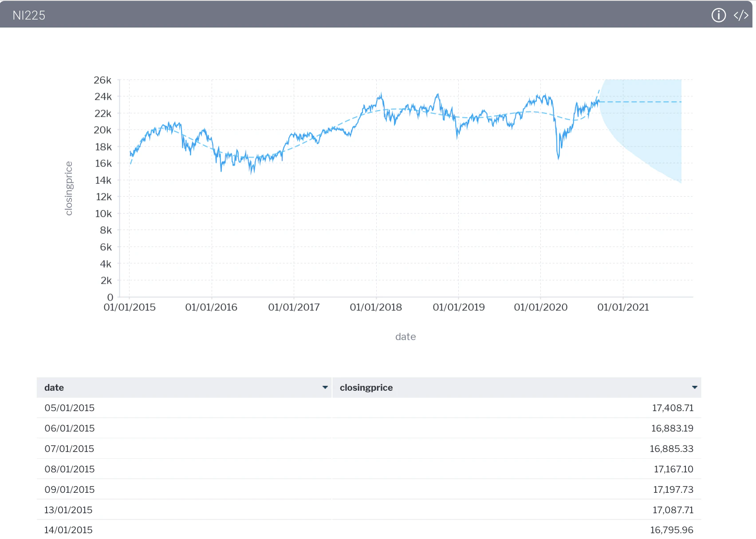Click the dashed horizontal forecast line
This screenshot has width=756, height=539.
click(x=640, y=102)
